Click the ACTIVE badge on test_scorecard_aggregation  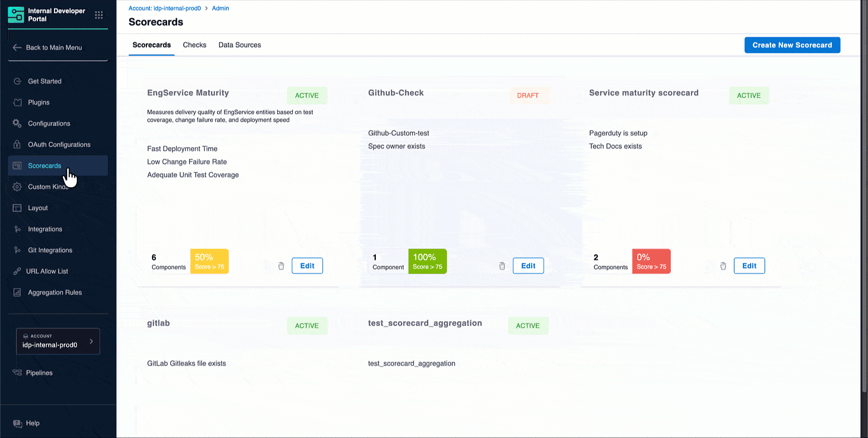pyautogui.click(x=528, y=326)
